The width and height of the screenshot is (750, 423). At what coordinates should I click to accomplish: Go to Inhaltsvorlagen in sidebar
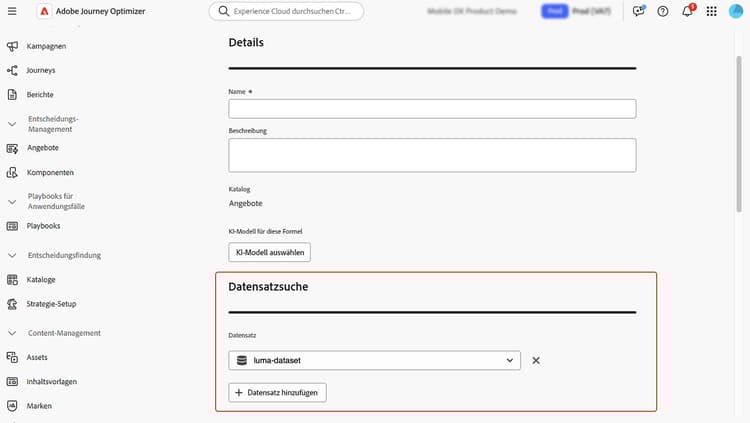click(x=52, y=381)
